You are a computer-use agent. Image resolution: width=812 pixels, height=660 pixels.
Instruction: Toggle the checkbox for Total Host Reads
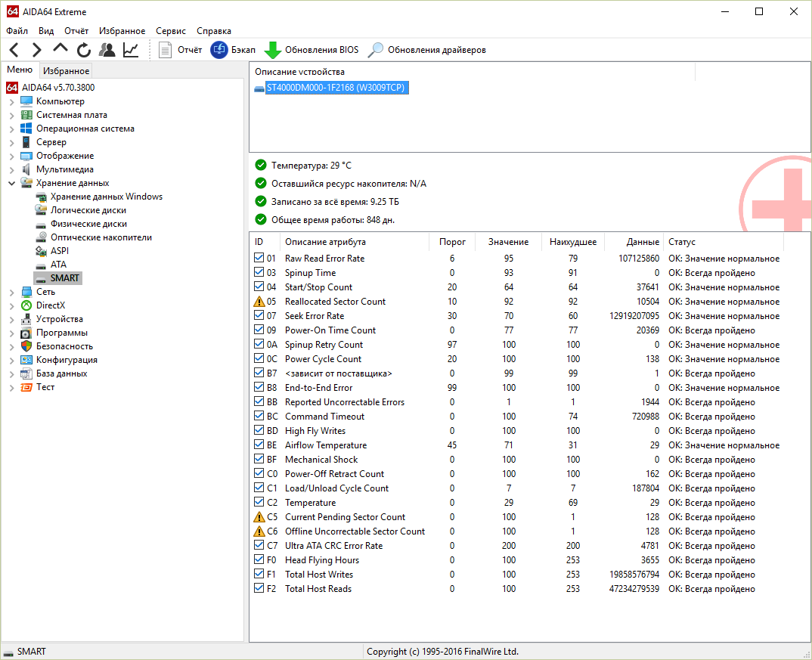pos(259,587)
